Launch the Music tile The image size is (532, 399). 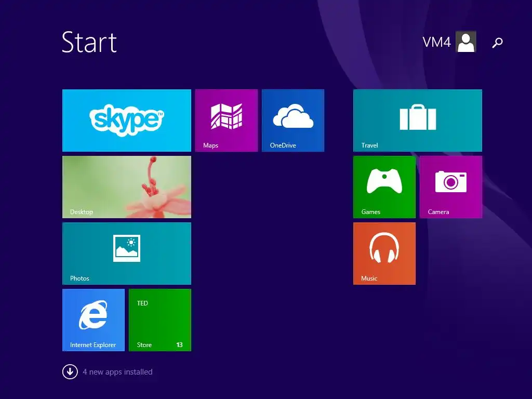384,254
